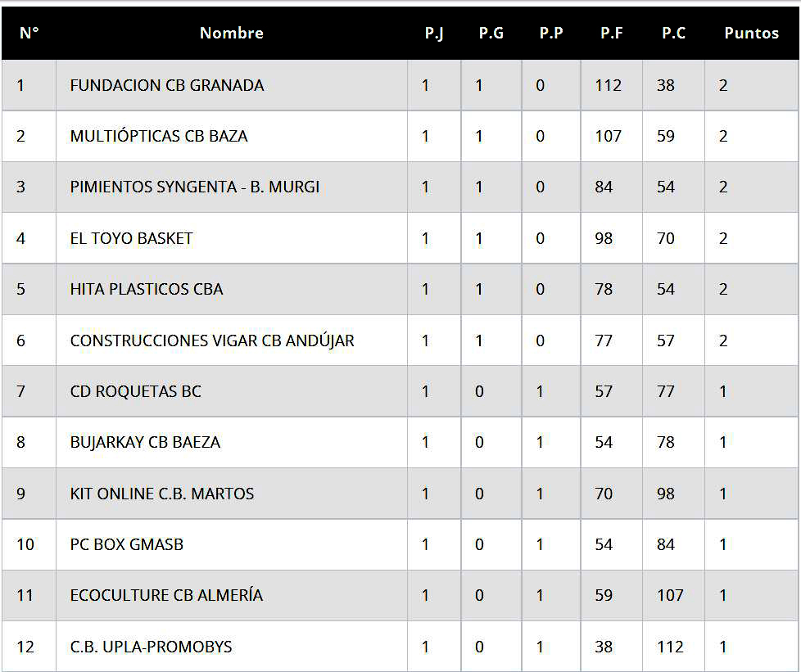Image resolution: width=801 pixels, height=672 pixels.
Task: Select PIMIENTOS SYNGENTA - B. MURGI row name
Action: point(195,187)
